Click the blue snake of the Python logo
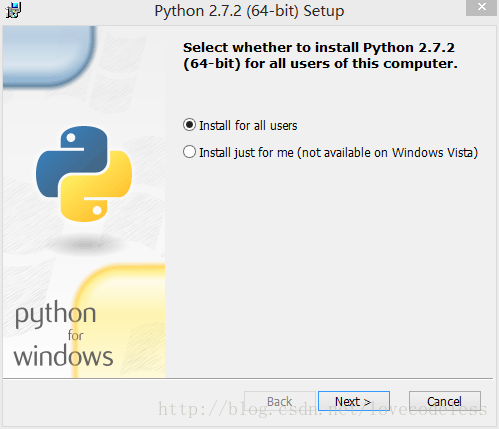 [72, 160]
